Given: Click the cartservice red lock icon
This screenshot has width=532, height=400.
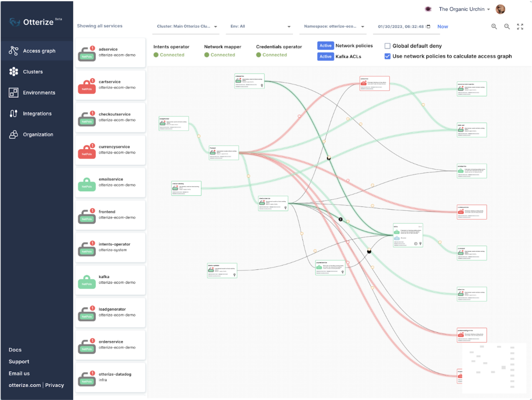Looking at the screenshot, I should [x=87, y=86].
